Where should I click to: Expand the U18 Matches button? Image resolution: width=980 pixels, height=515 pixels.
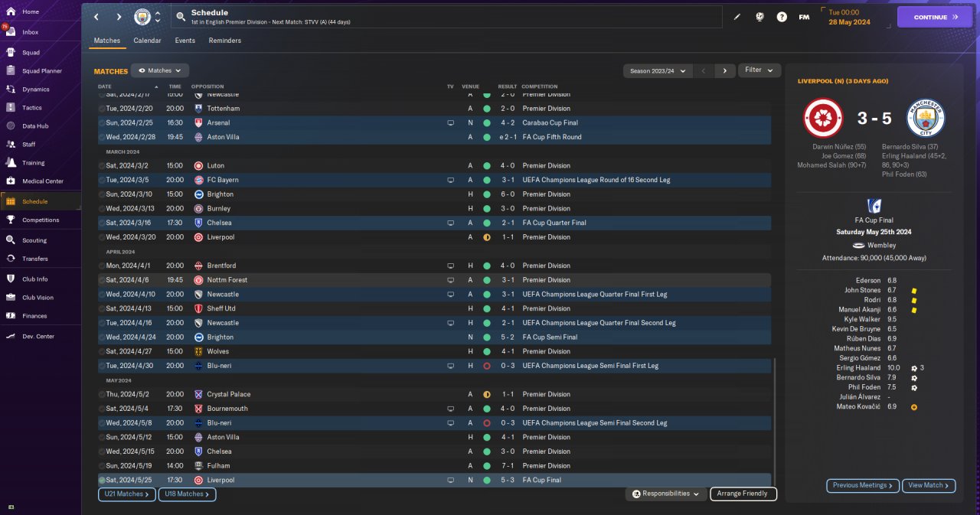click(x=187, y=494)
